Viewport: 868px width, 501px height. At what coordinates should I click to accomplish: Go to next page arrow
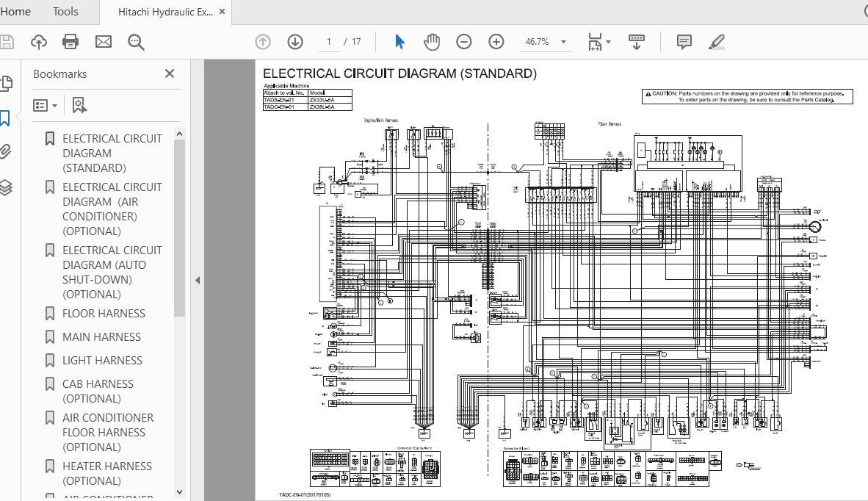295,42
